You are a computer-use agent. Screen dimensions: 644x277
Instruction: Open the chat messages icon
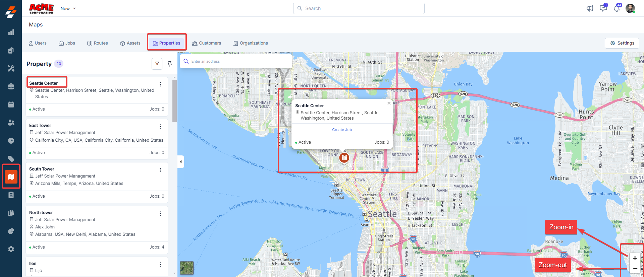coord(603,8)
